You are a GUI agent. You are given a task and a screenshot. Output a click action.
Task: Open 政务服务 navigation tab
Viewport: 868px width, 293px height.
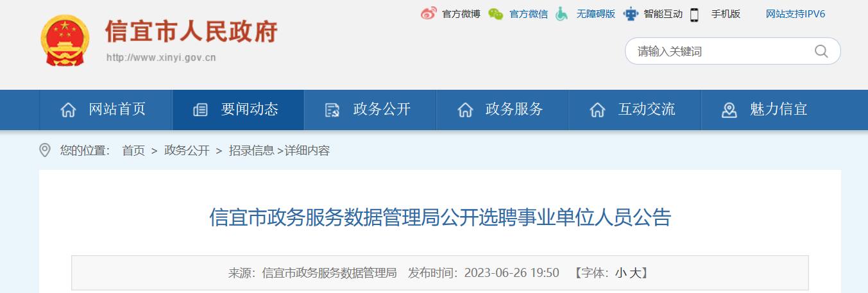point(502,110)
